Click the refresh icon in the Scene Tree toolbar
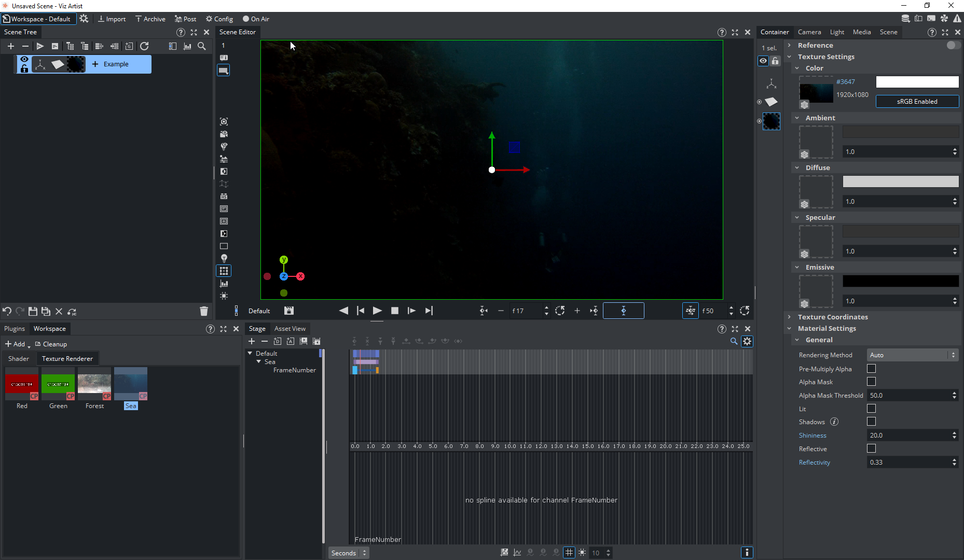 pyautogui.click(x=144, y=46)
